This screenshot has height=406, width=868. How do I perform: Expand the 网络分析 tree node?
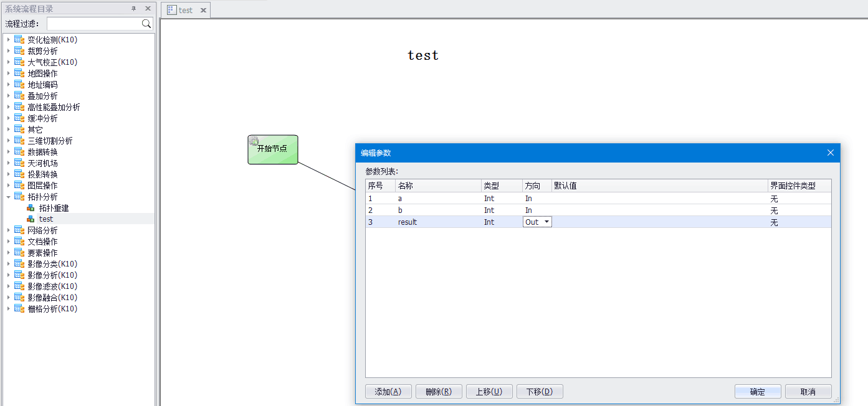click(x=9, y=230)
